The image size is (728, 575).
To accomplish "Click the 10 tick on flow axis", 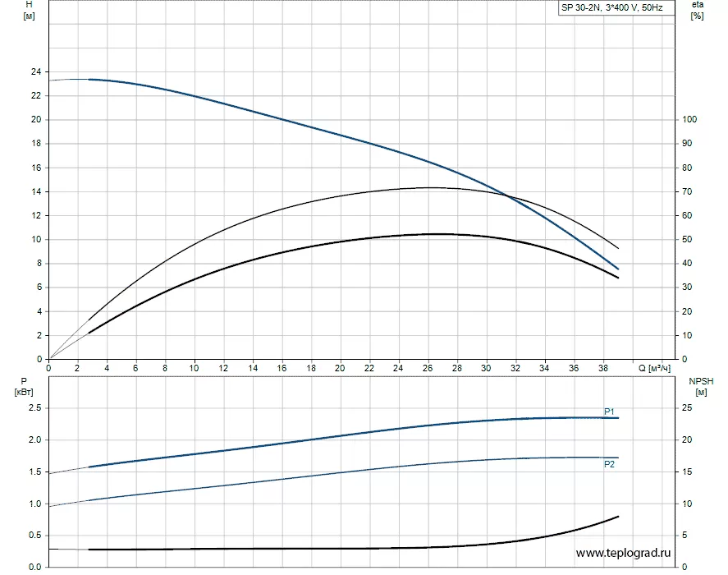I will coord(194,368).
